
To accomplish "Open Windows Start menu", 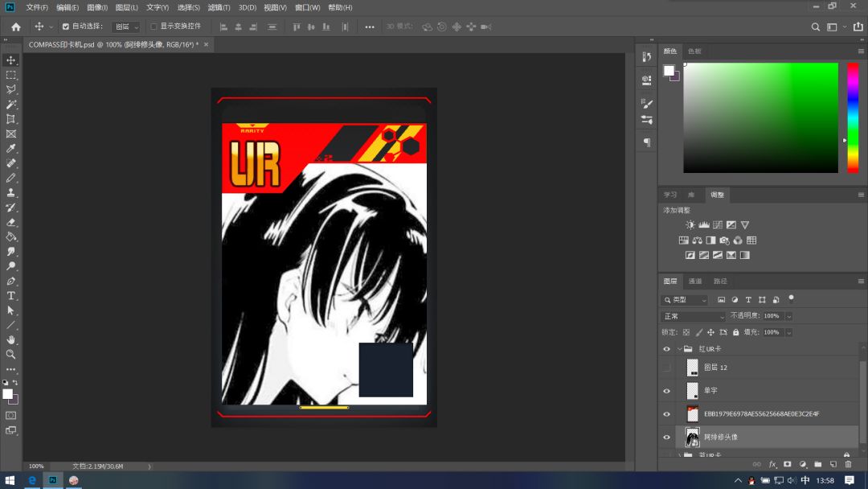I will point(10,480).
